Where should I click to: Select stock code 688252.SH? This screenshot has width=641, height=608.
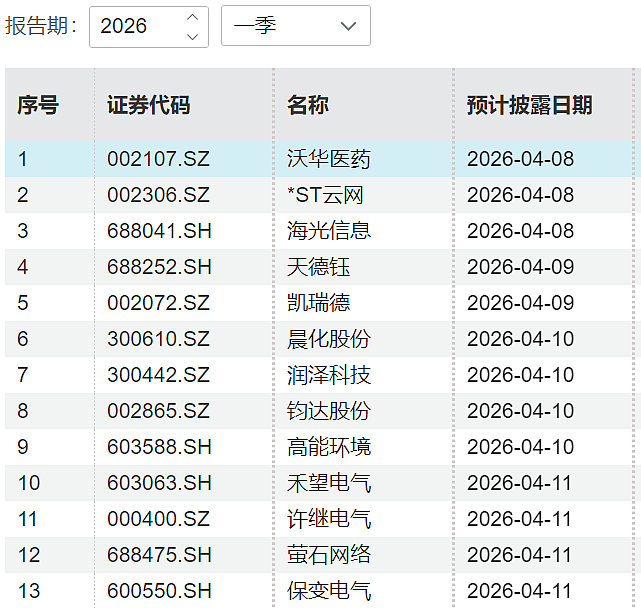pyautogui.click(x=159, y=267)
